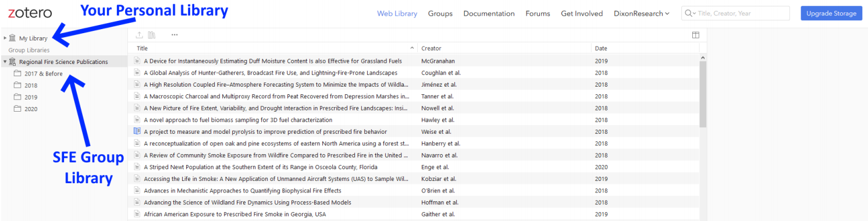The width and height of the screenshot is (868, 221).
Task: Click the Zotero logo
Action: tap(30, 13)
